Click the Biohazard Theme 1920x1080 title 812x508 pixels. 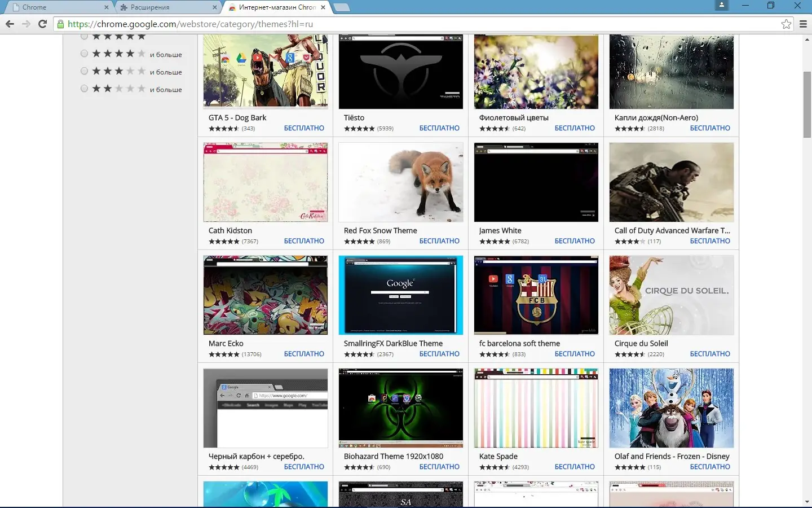click(394, 456)
